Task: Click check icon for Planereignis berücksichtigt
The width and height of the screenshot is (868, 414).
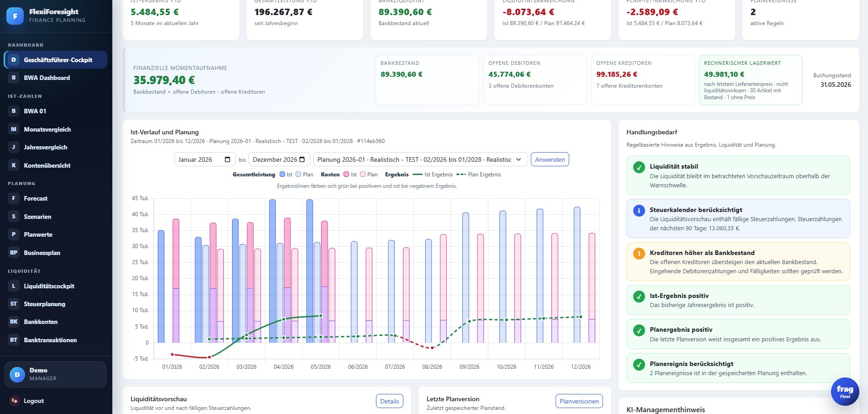Action: point(639,365)
